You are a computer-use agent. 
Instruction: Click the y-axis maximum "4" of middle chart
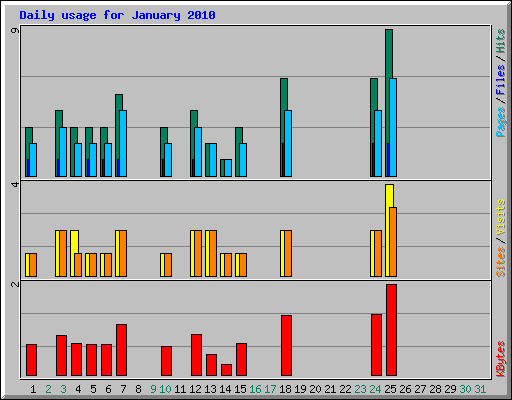point(15,184)
